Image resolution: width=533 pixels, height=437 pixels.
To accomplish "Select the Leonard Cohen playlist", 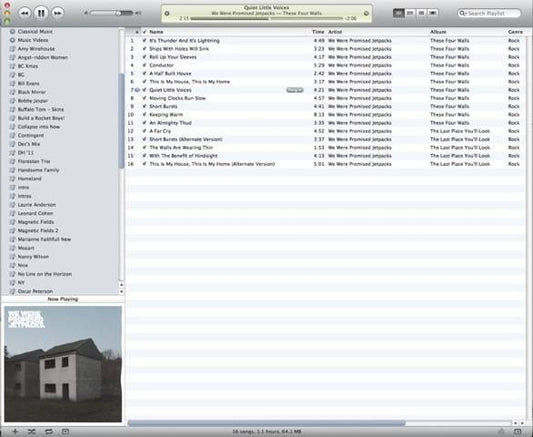I will [x=35, y=213].
